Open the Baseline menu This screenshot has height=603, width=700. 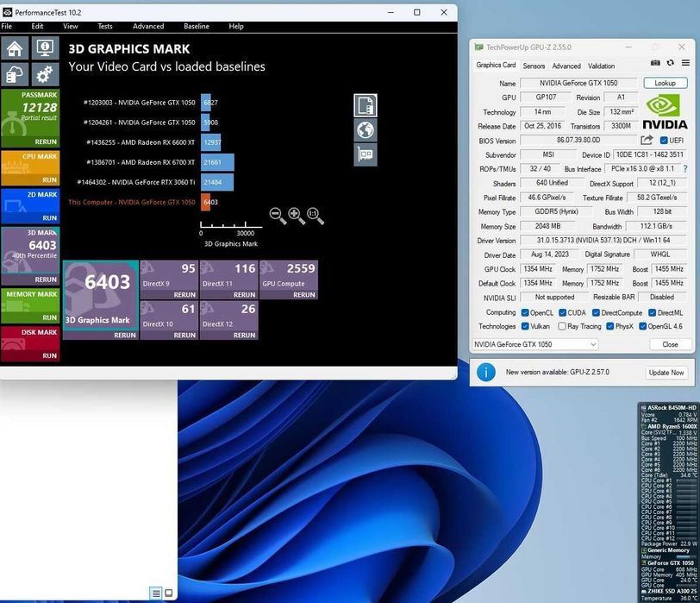coord(197,27)
